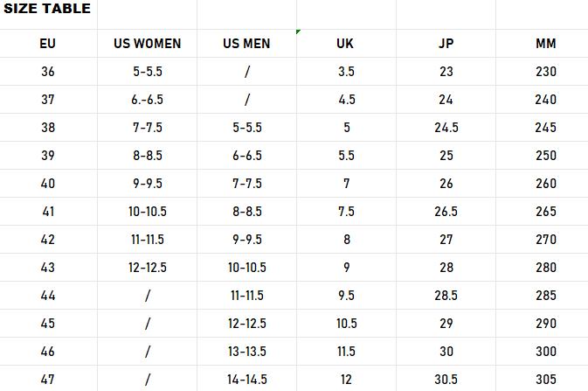
Task: Click the JP column header cell
Action: [446, 44]
